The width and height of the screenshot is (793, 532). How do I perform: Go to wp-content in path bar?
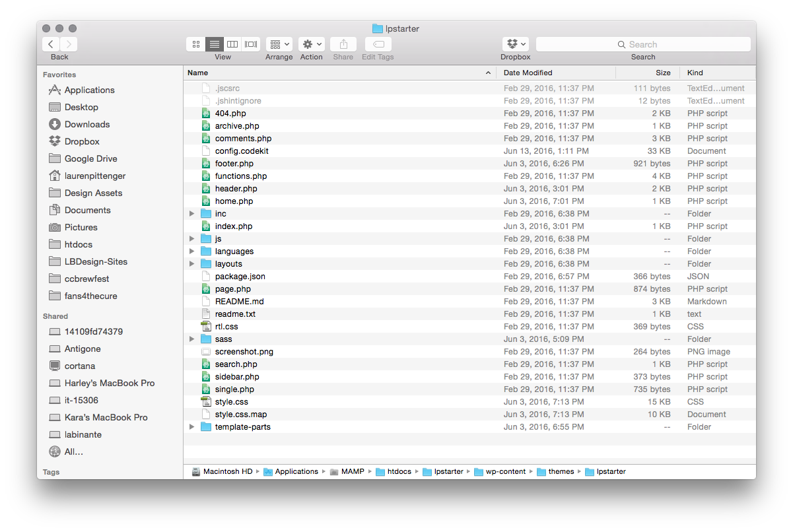[500, 471]
